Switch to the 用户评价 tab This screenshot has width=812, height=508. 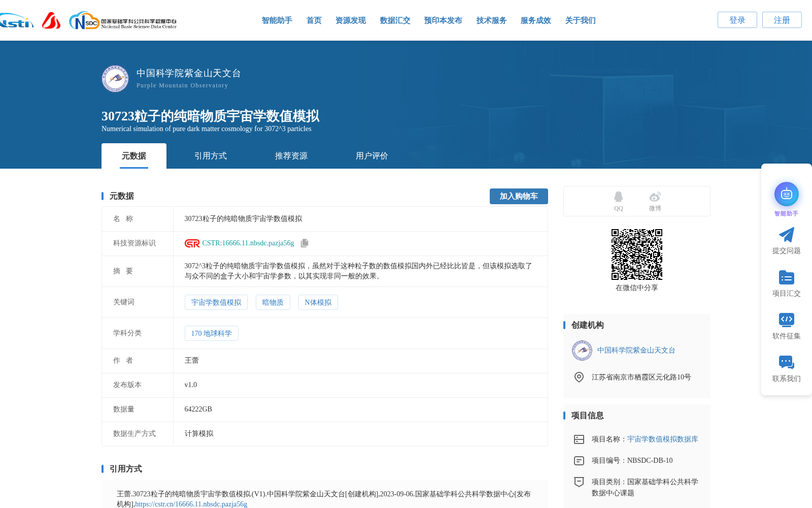point(372,156)
